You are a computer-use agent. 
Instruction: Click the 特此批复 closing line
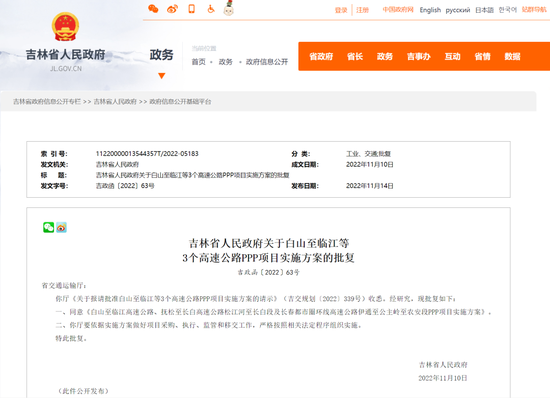[x=71, y=338]
